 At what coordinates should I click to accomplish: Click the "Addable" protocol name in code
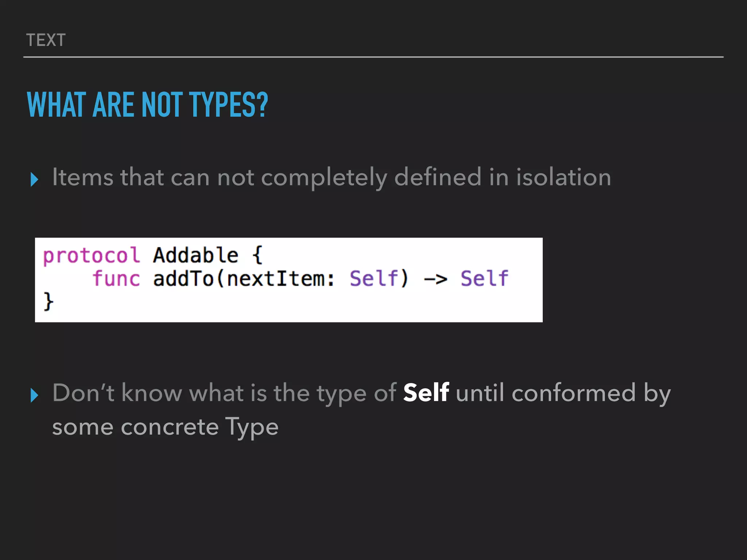point(196,255)
